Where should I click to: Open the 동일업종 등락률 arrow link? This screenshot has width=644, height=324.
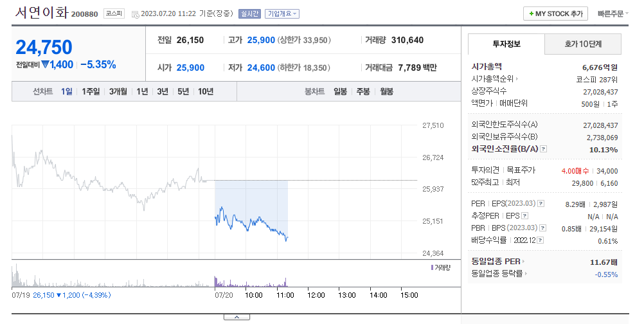click(499, 274)
